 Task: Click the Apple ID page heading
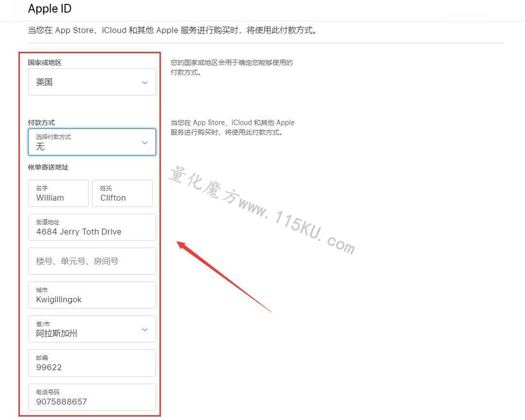[50, 9]
